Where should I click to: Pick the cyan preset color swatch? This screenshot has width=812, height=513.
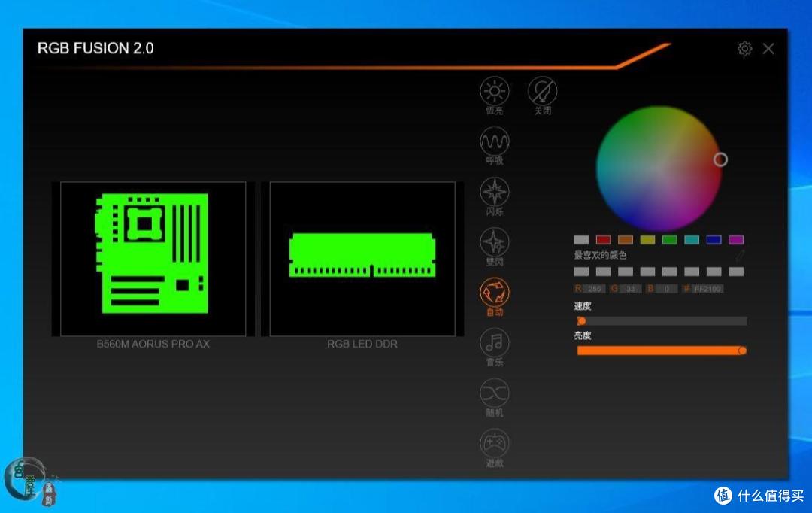tap(692, 239)
